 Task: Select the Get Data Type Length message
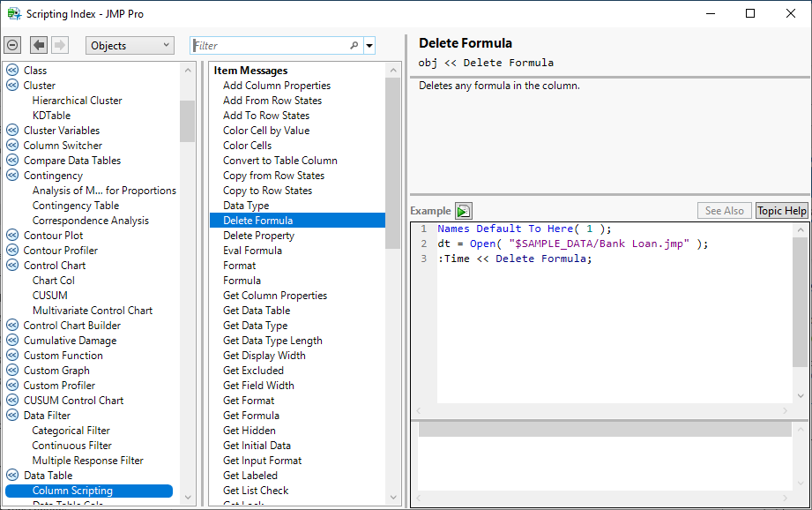tap(272, 341)
